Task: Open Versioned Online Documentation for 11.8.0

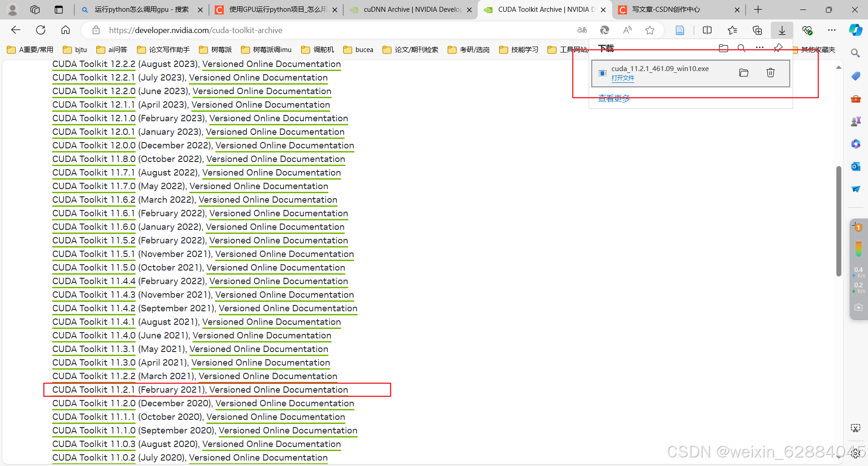Action: [x=276, y=159]
